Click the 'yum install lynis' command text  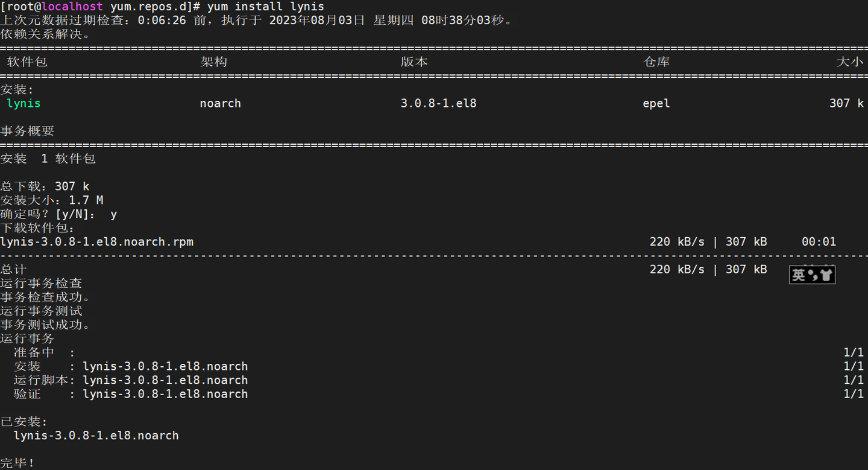265,7
